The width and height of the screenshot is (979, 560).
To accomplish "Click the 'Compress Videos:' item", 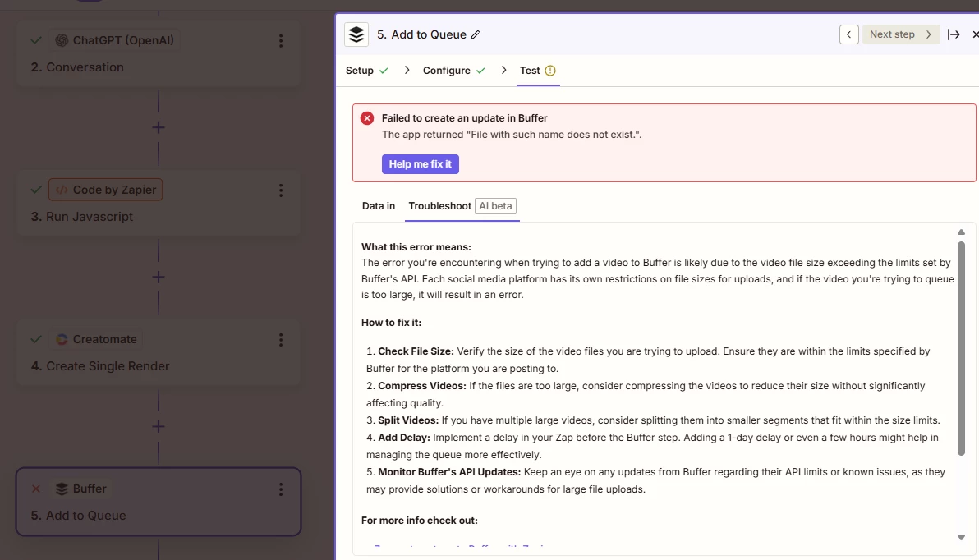I will 422,386.
